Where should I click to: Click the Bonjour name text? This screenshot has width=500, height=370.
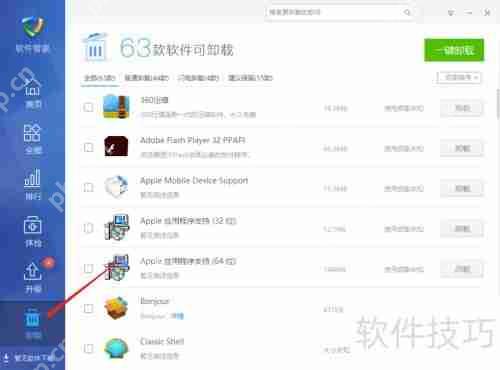point(155,301)
